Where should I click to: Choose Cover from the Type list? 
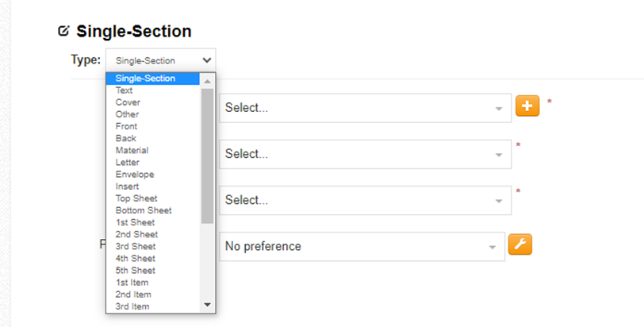tap(128, 102)
